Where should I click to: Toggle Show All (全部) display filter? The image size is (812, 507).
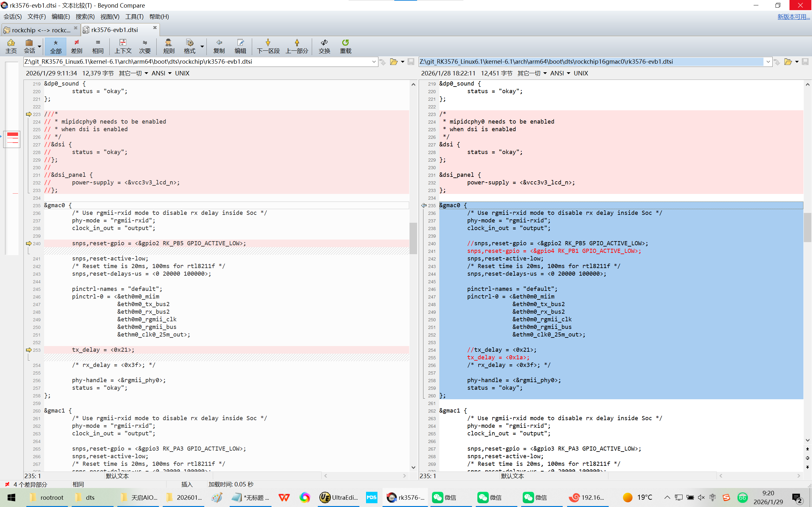[x=56, y=46]
